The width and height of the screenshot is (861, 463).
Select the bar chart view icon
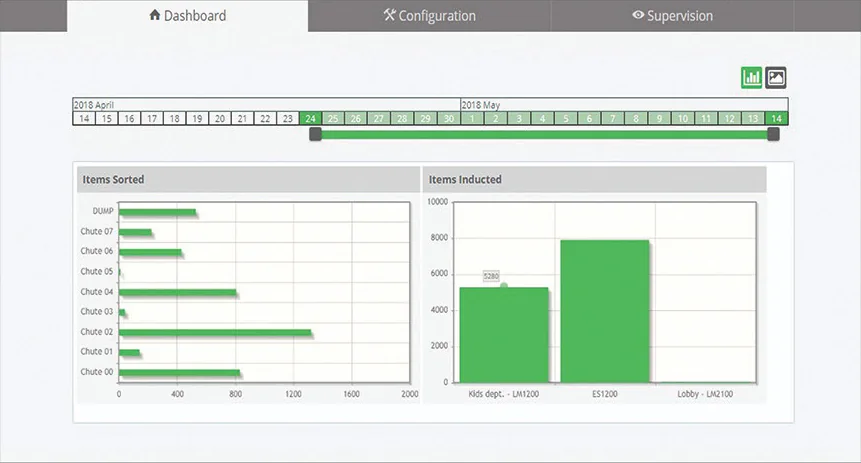point(751,77)
